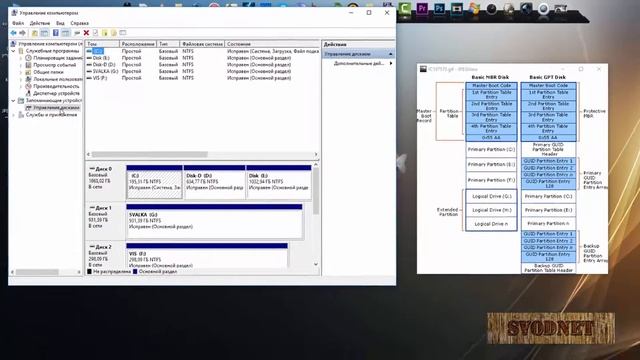The image size is (640, 360).
Task: Select Управление дисками tree node
Action: tap(56, 108)
